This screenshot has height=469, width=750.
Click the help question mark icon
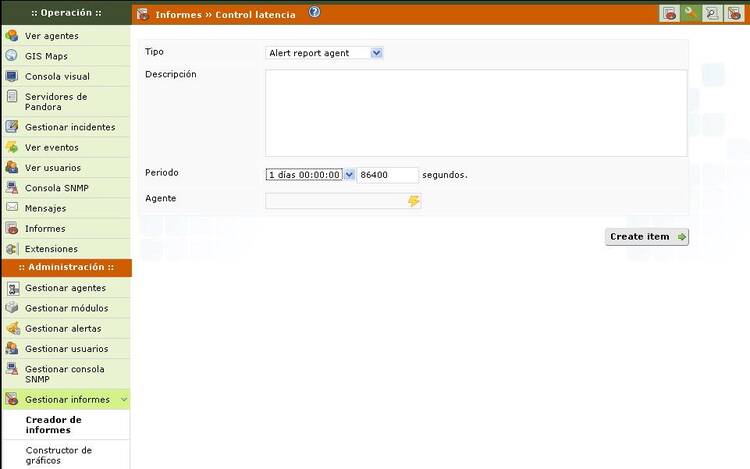tap(315, 13)
